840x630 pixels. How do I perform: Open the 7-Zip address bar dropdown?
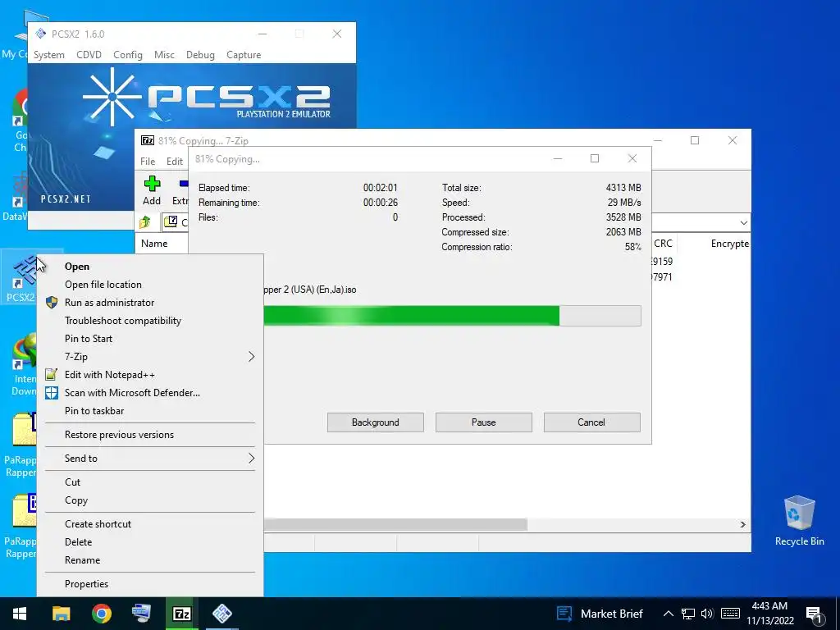743,222
